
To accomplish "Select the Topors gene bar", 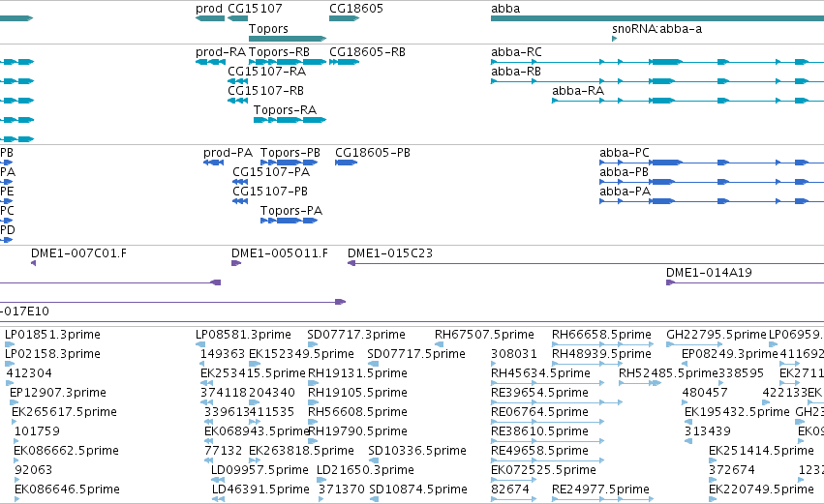I will click(288, 39).
